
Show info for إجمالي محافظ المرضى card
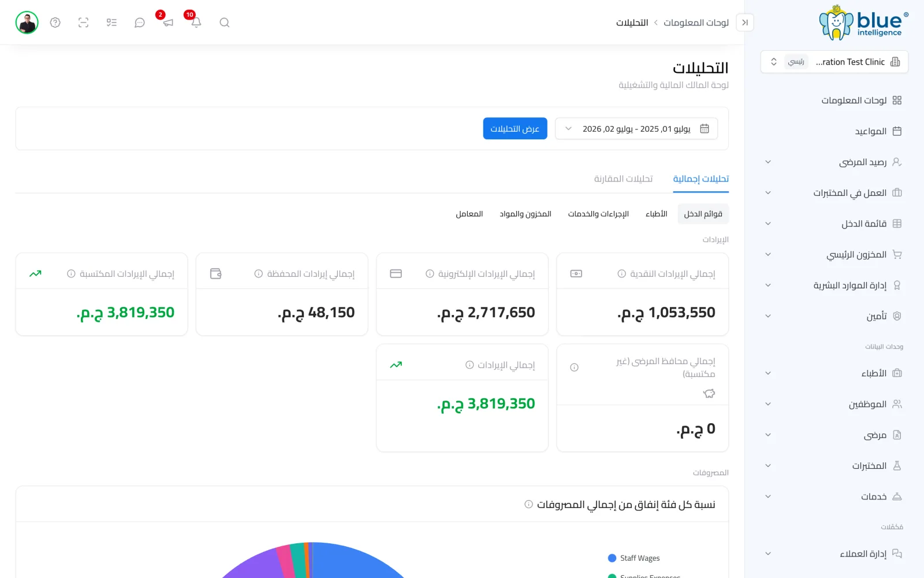[x=574, y=368]
